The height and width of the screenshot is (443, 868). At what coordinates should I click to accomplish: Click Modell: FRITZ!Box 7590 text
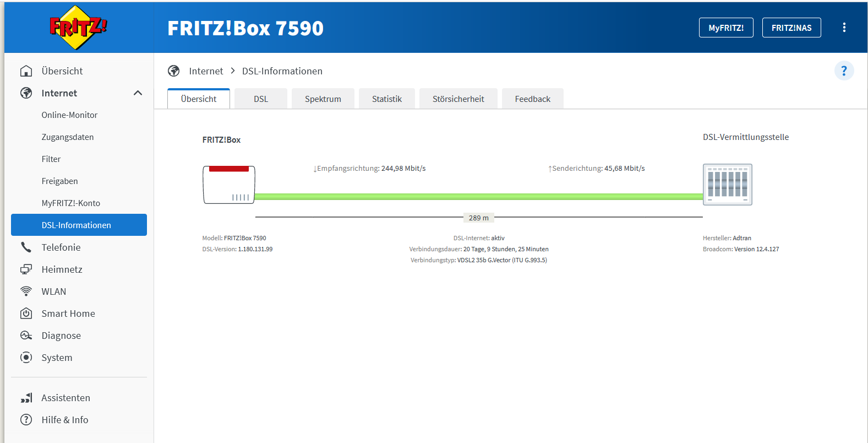pos(234,238)
